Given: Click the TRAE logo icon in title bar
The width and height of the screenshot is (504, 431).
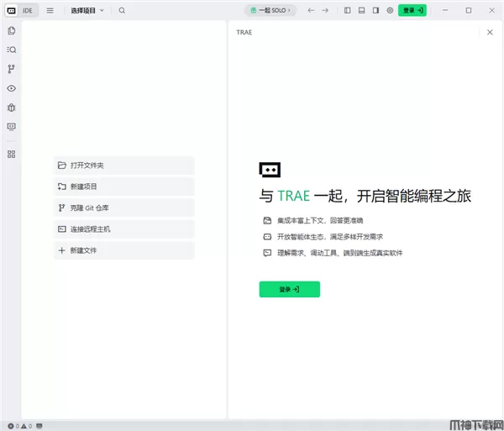Looking at the screenshot, I should pos(11,11).
